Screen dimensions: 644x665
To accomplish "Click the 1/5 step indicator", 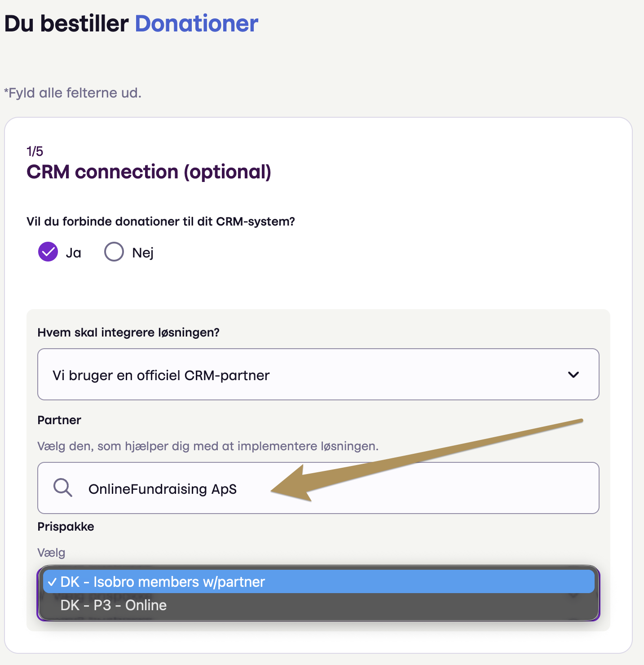I will [35, 151].
